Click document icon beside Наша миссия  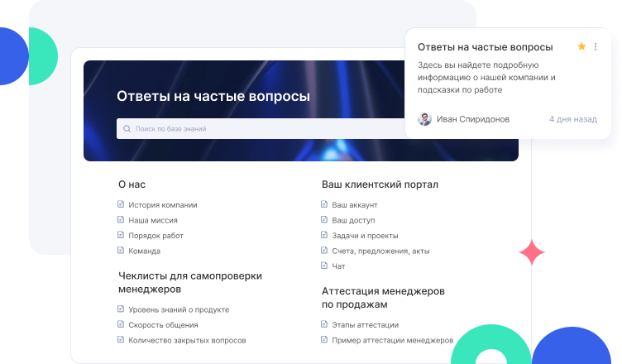coord(121,220)
